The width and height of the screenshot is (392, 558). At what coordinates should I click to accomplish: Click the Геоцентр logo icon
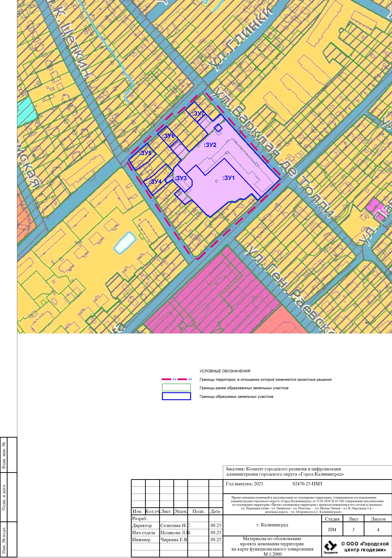point(330,546)
